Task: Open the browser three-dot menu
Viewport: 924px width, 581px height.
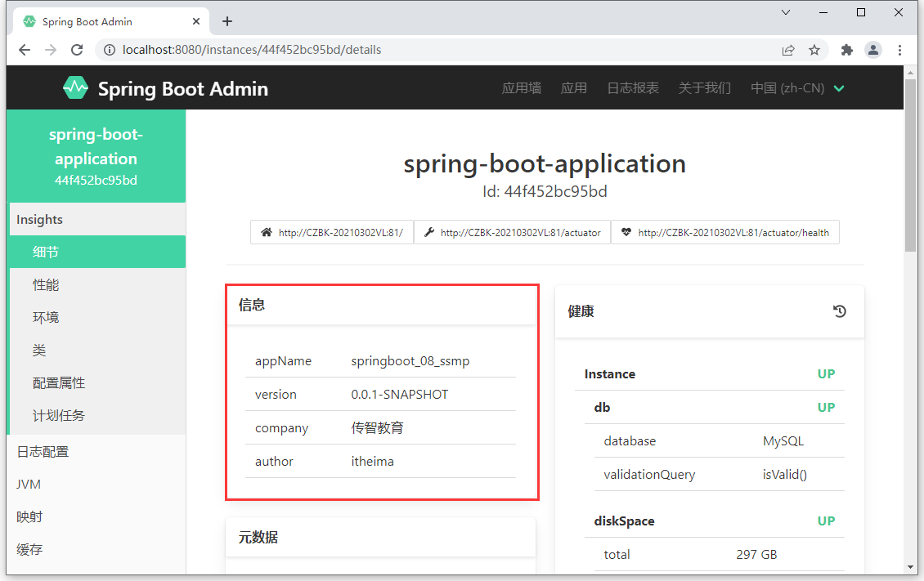Action: point(900,50)
